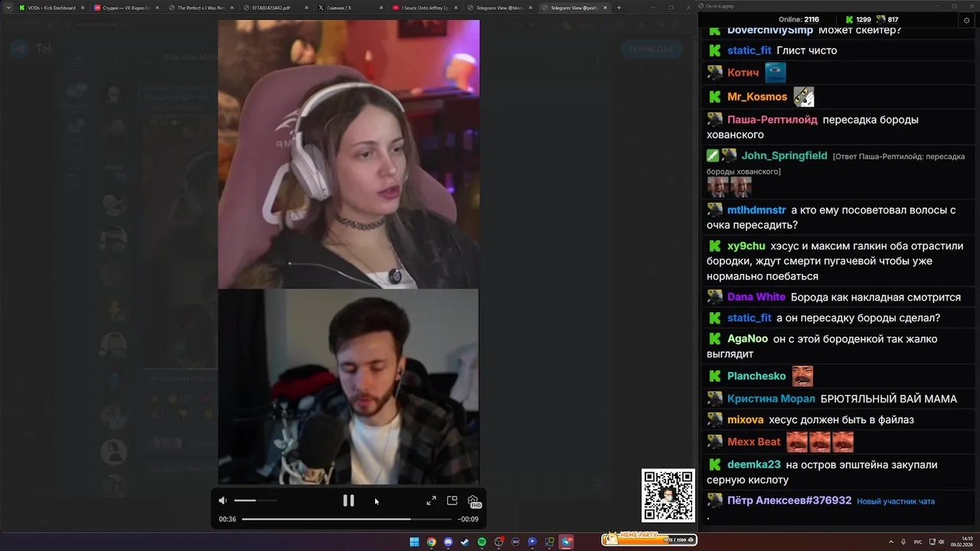
Task: Click the emote in Mr_Kosmos's message
Action: pyautogui.click(x=803, y=96)
